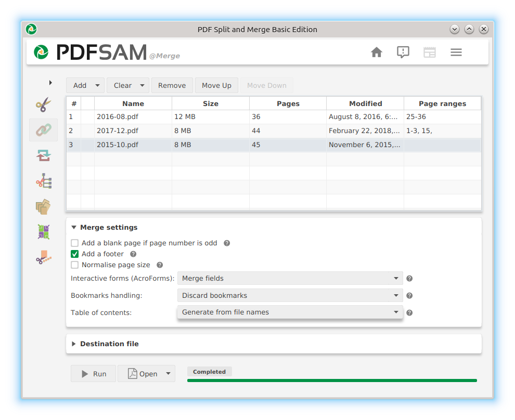Edit the 25-36 page range cell
The image size is (515, 420).
click(x=442, y=116)
